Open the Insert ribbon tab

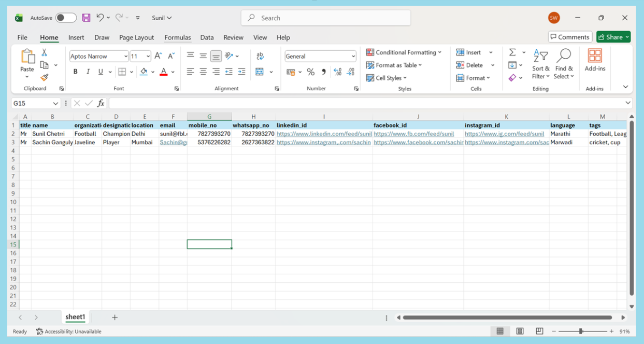(76, 37)
